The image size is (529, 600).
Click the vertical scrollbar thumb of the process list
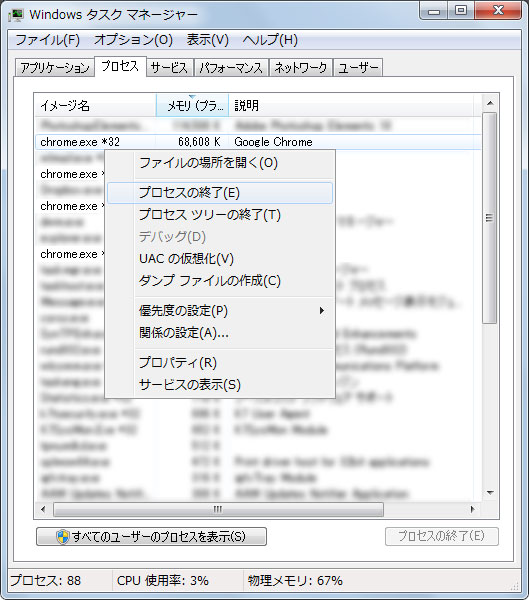490,218
